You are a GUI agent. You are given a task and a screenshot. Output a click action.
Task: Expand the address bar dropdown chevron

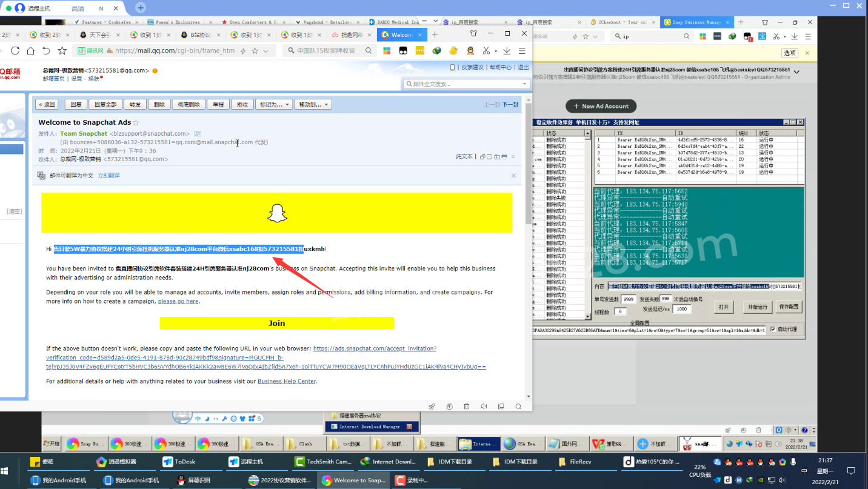click(x=265, y=51)
